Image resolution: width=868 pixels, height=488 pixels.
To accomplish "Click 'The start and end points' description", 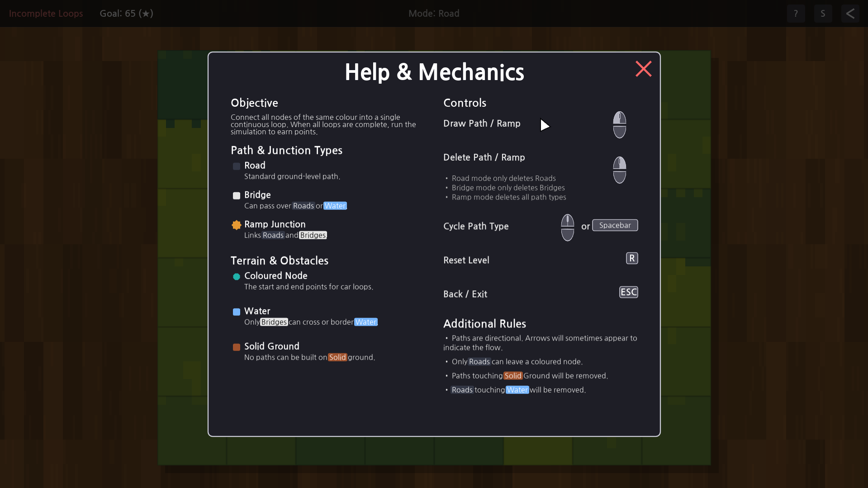I will click(x=308, y=287).
